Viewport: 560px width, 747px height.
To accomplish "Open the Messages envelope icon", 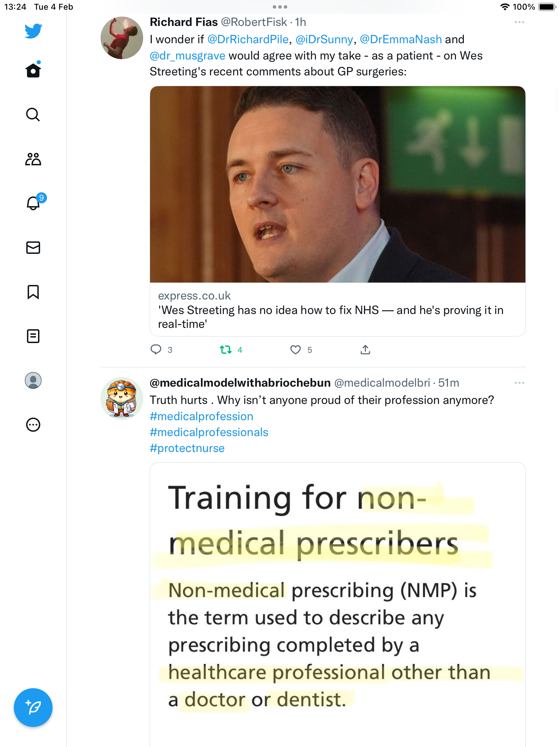I will point(33,248).
